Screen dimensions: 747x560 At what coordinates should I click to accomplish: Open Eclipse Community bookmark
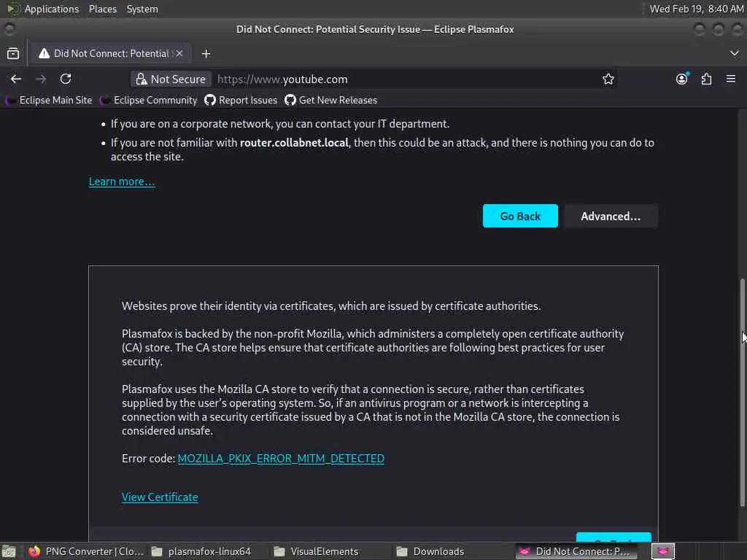[149, 100]
